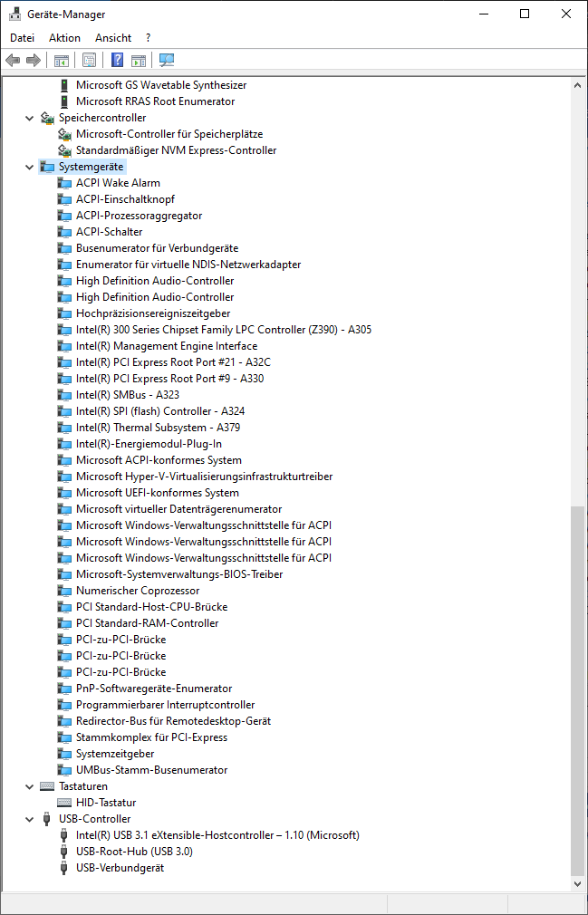Select Intel(R)-Energiemodul-Plug-In
Image resolution: width=588 pixels, height=915 pixels.
pyautogui.click(x=149, y=444)
